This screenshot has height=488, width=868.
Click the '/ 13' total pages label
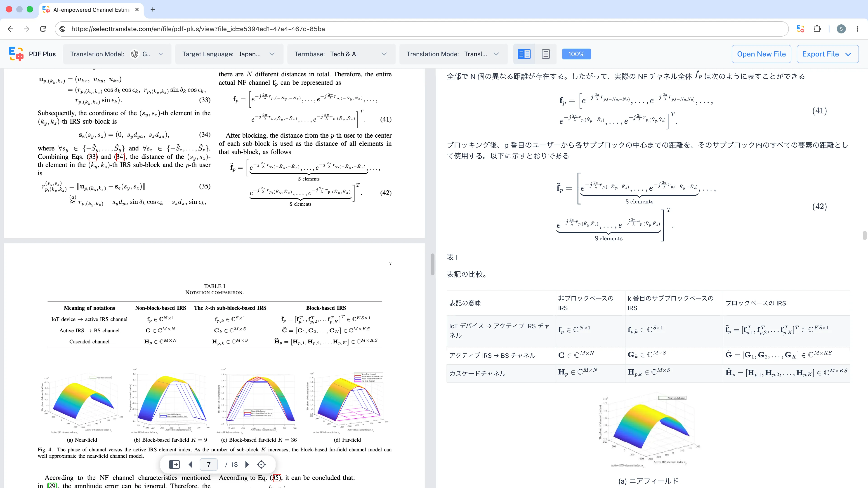coord(231,465)
